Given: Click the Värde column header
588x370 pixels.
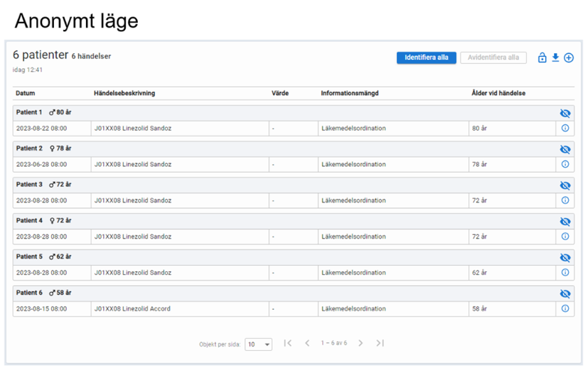Looking at the screenshot, I should click(x=280, y=93).
